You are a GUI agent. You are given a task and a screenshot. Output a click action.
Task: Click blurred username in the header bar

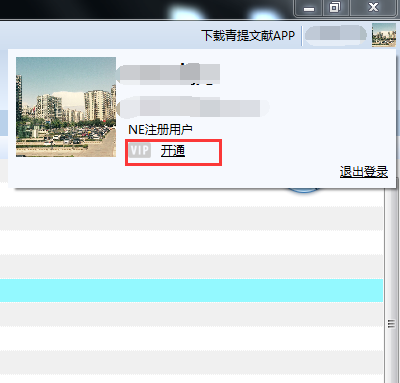(x=336, y=34)
